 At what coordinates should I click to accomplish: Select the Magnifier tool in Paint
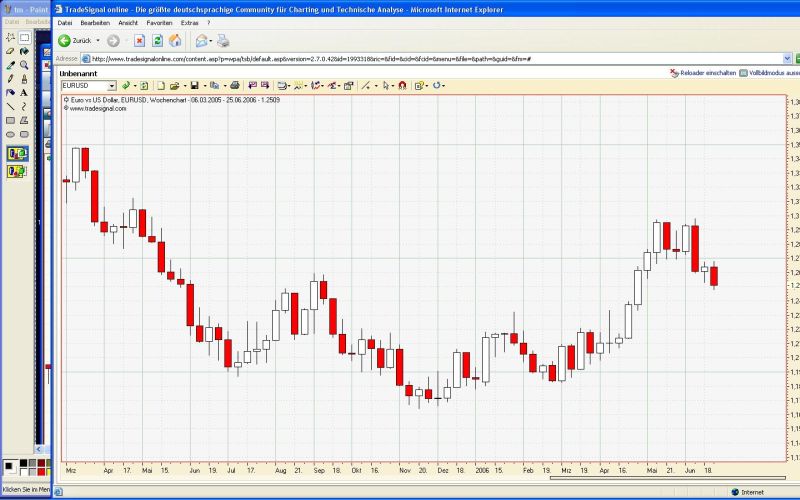(x=24, y=65)
